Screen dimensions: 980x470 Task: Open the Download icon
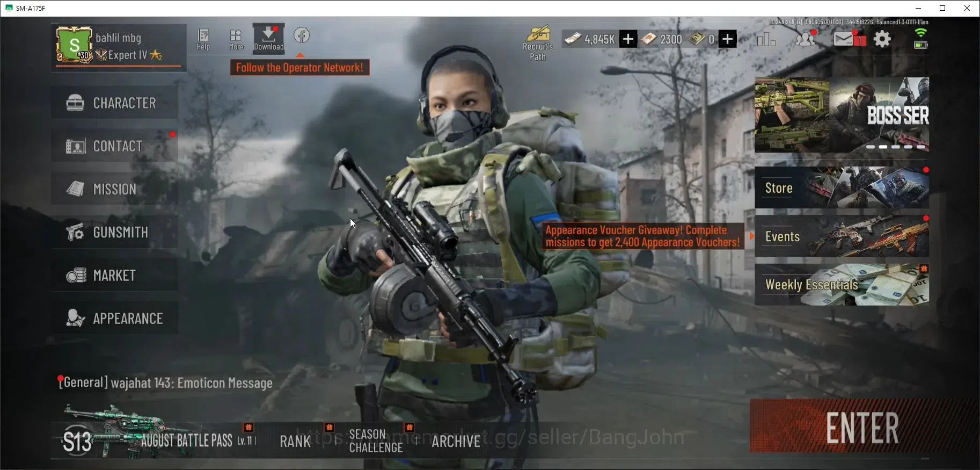[x=269, y=38]
